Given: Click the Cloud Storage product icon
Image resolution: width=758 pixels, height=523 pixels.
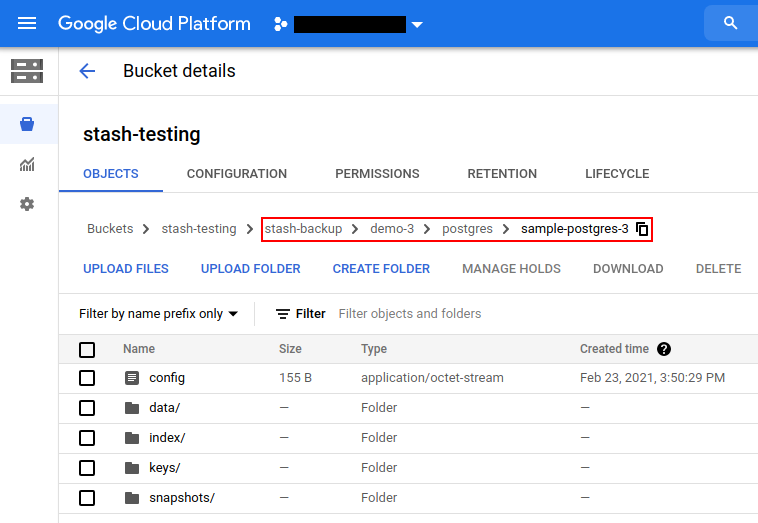Looking at the screenshot, I should pos(27,71).
